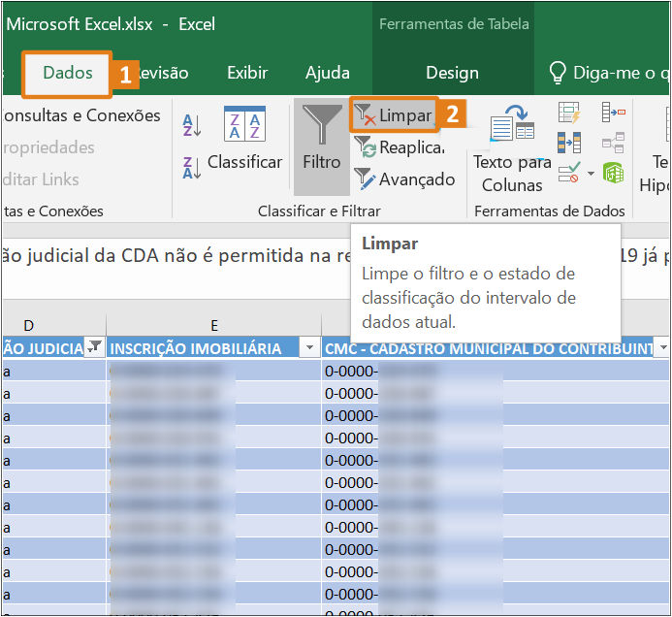Switch to the Exibir tab

tap(247, 73)
